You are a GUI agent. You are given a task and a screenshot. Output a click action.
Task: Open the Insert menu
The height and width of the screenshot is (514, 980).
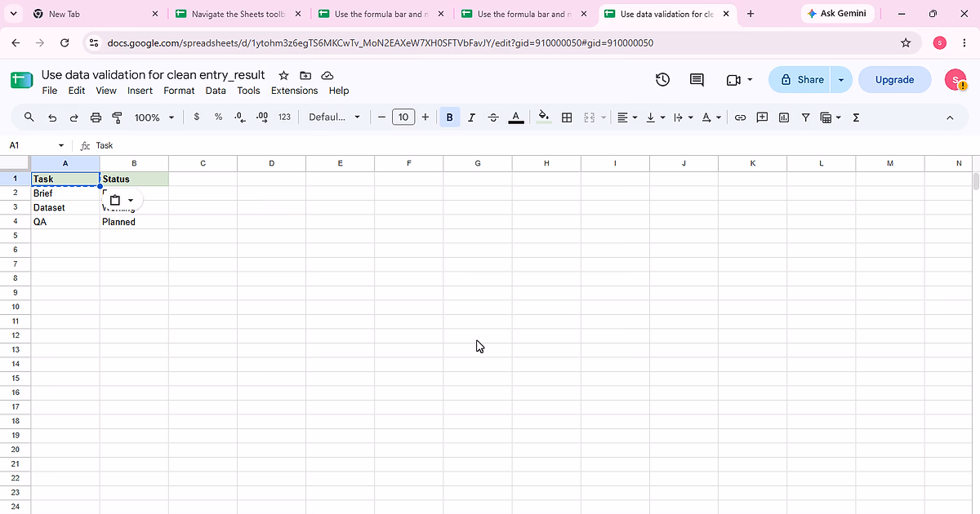[140, 91]
